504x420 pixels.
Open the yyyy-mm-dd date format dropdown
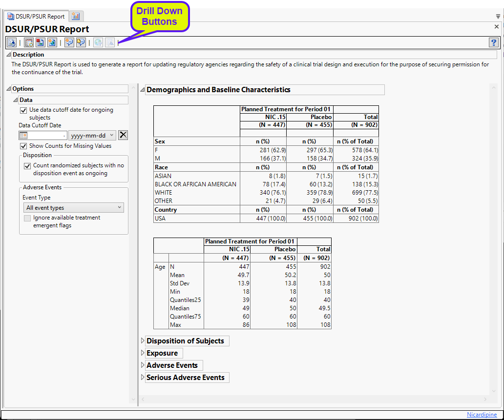92,136
